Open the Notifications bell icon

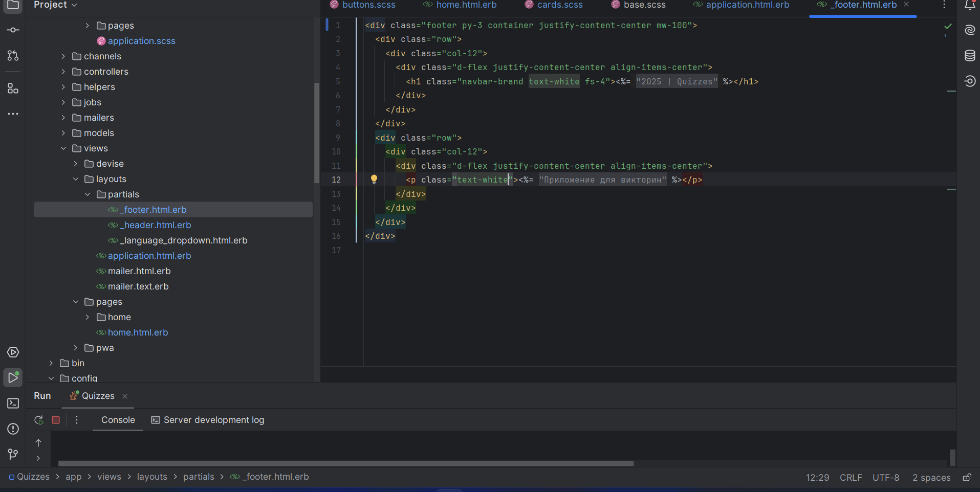point(970,5)
